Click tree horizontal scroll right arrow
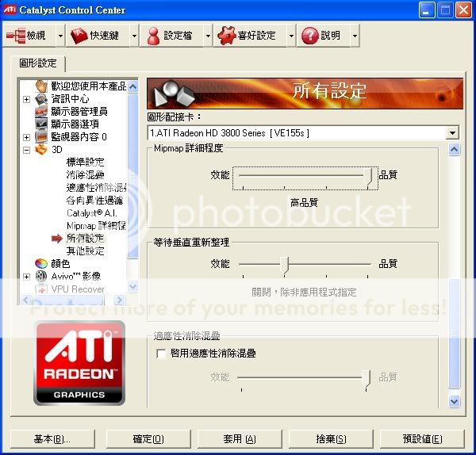This screenshot has width=476, height=455. [x=119, y=300]
